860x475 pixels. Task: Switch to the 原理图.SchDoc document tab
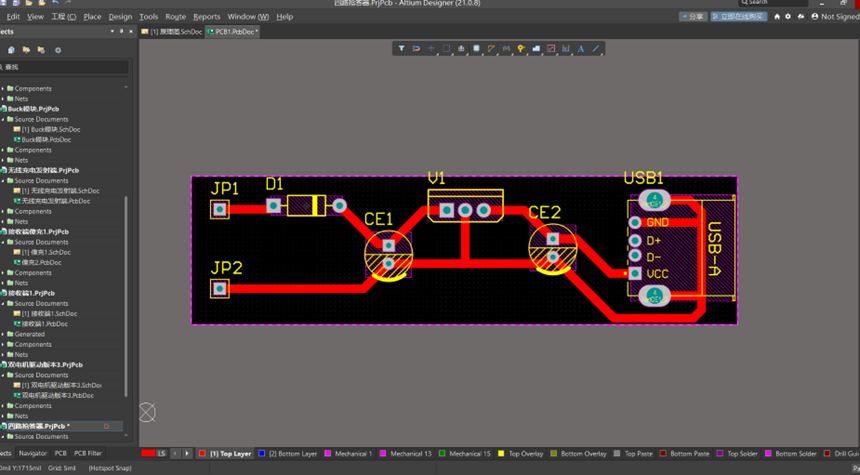173,32
